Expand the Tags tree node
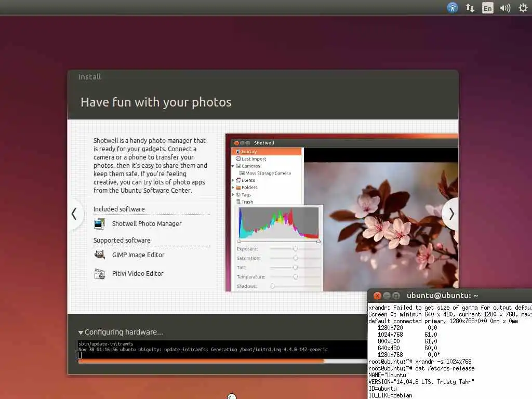The width and height of the screenshot is (532, 399). click(x=233, y=195)
